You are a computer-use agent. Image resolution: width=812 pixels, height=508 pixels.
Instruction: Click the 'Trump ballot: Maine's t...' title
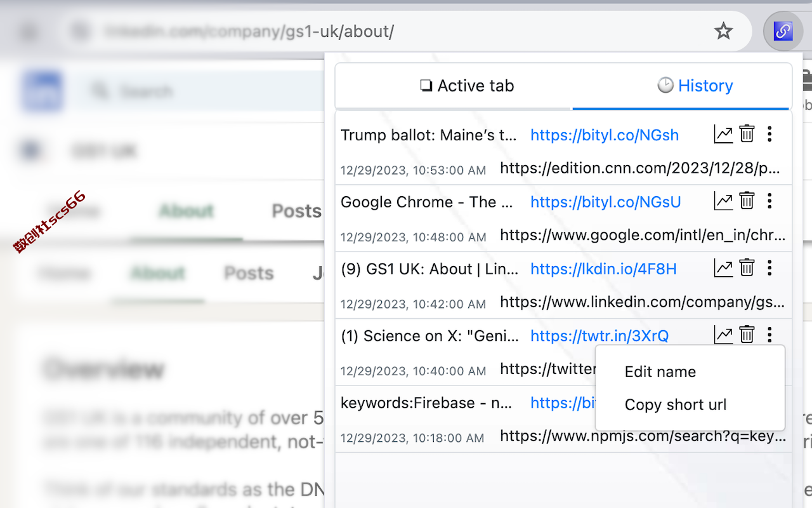429,135
